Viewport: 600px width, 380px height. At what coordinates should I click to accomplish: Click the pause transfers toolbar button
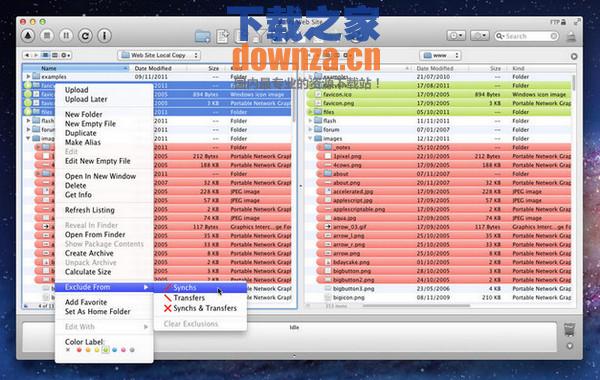point(66,36)
